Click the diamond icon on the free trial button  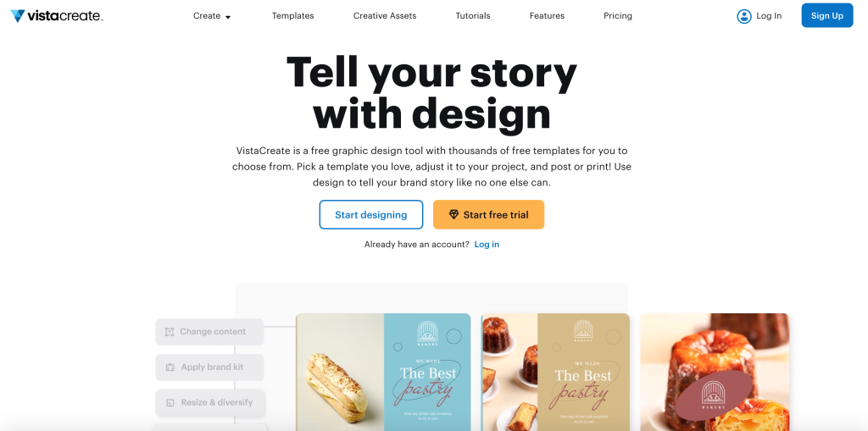click(x=453, y=215)
